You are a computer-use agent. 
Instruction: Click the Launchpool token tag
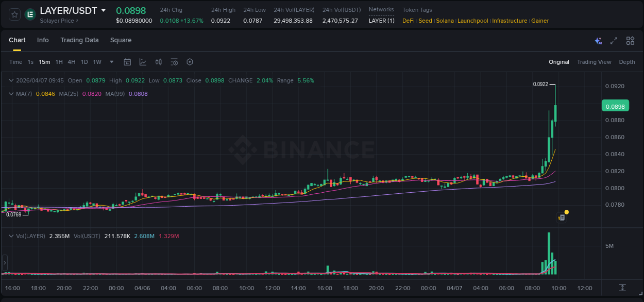coord(473,21)
